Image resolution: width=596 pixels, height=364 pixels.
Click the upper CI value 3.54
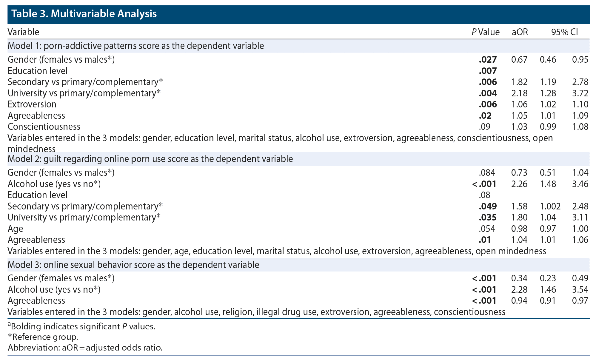click(x=580, y=290)
